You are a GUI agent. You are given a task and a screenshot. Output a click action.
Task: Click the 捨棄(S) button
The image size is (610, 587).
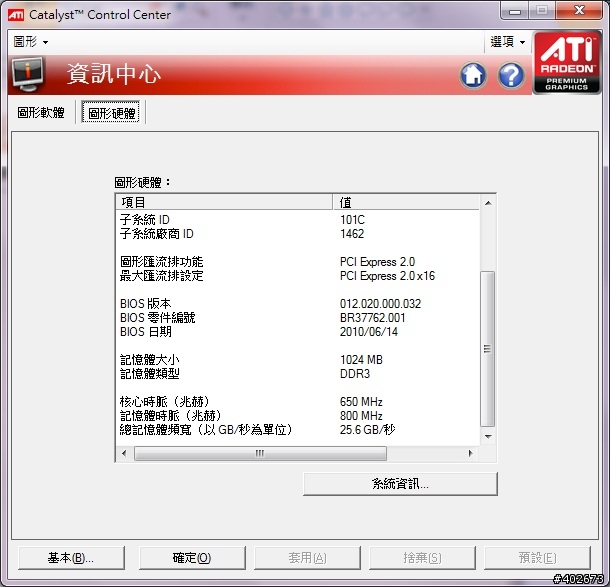(x=422, y=558)
